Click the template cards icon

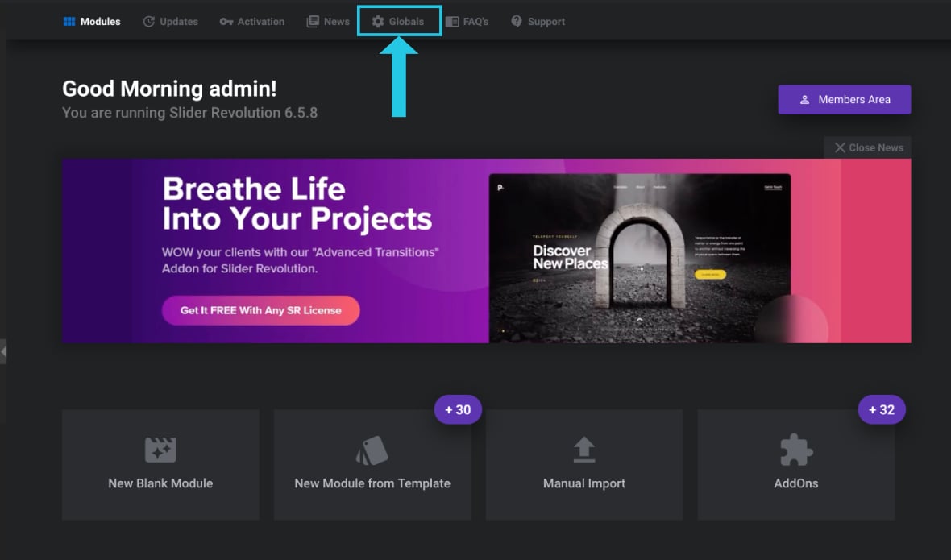(372, 450)
